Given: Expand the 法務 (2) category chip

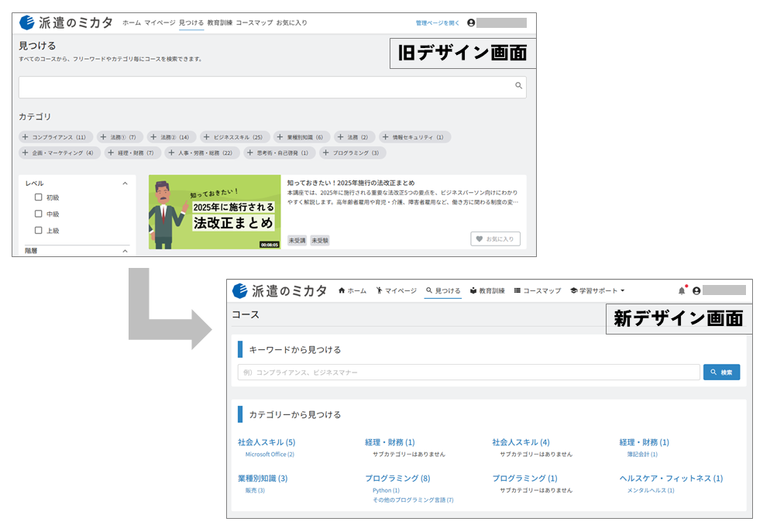Looking at the screenshot, I should click(354, 137).
